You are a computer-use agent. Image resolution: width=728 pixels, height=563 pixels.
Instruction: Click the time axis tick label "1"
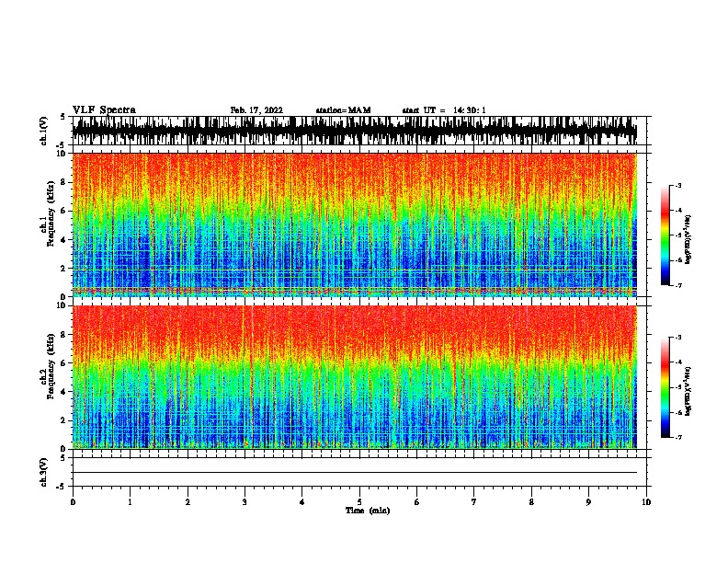(x=130, y=502)
